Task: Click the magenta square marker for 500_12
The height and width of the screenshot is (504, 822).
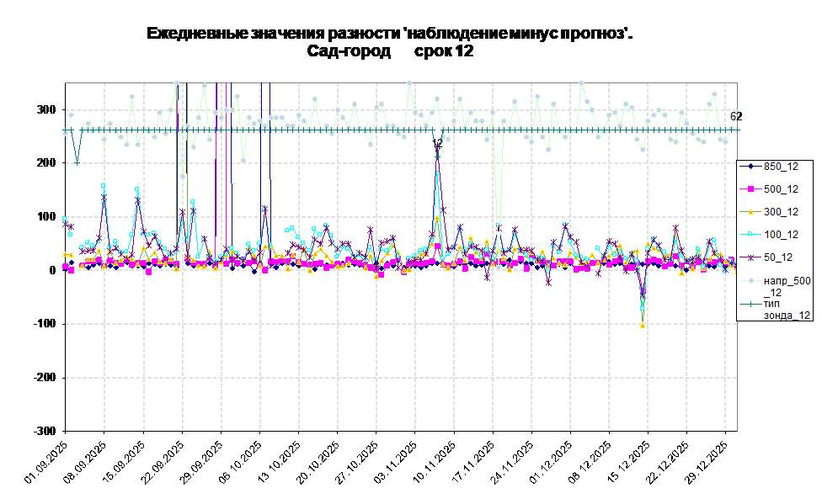Action: click(750, 188)
